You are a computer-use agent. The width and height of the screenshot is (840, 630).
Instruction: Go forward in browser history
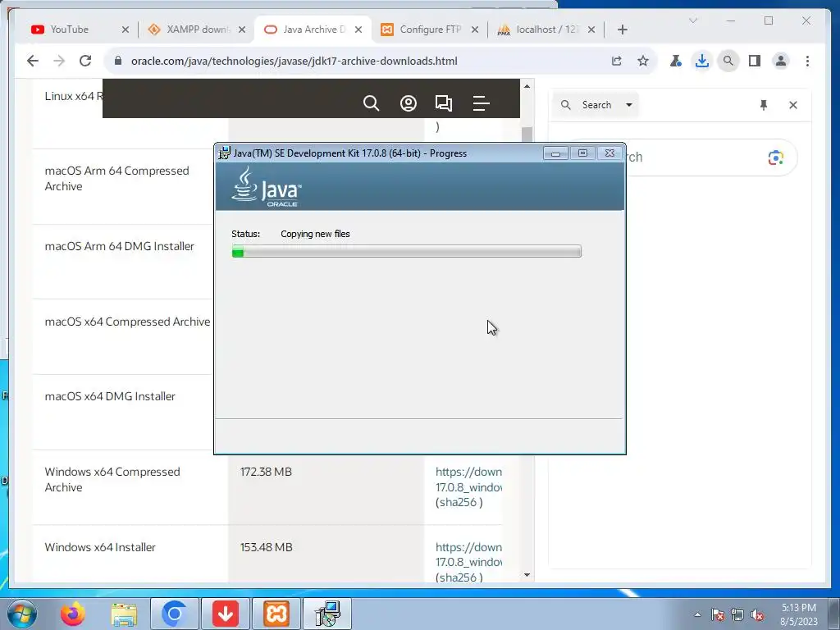59,61
